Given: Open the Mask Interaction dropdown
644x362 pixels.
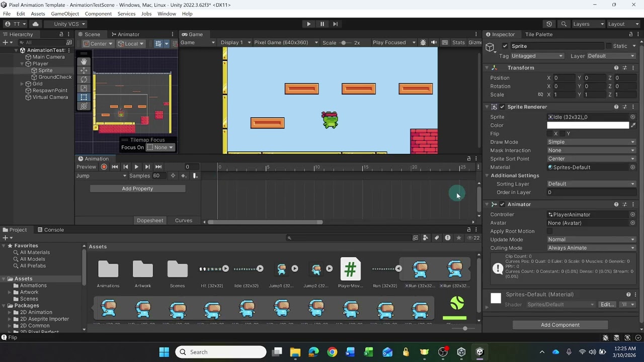Looking at the screenshot, I should (x=591, y=150).
